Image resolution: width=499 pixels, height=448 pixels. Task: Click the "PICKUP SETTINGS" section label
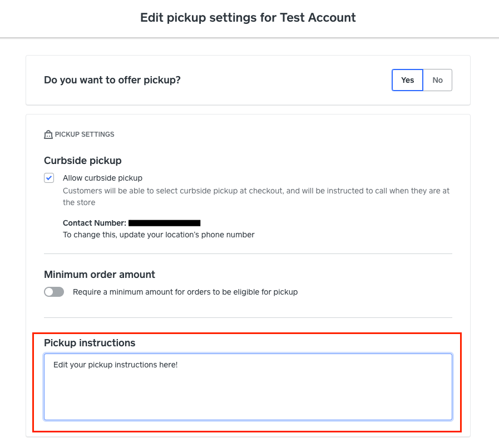84,135
